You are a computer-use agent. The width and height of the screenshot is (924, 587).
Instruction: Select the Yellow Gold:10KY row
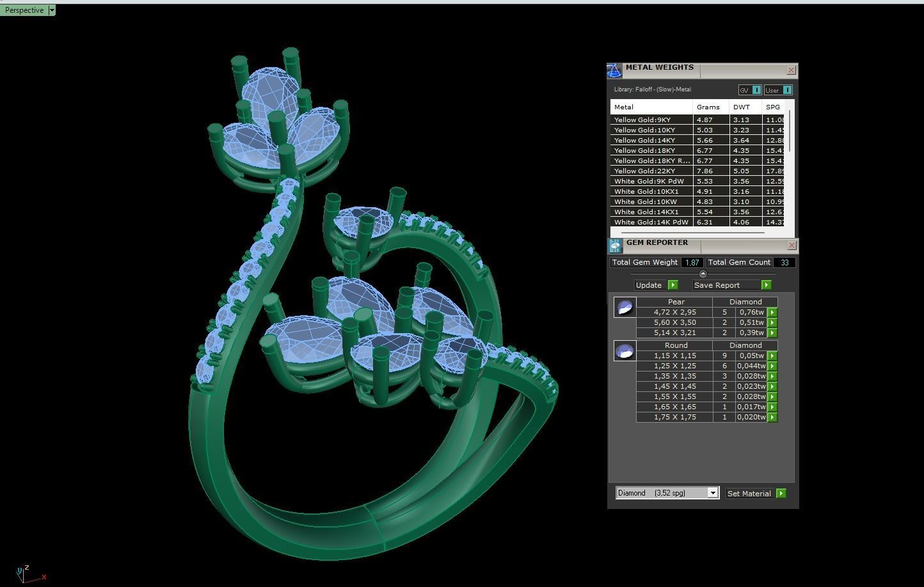point(697,130)
